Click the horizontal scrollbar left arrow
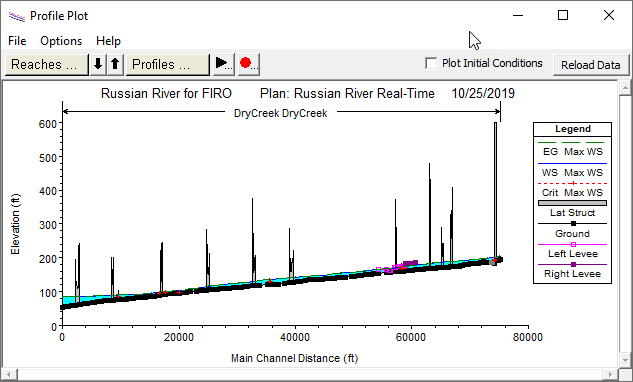This screenshot has width=633, height=382. coord(10,374)
